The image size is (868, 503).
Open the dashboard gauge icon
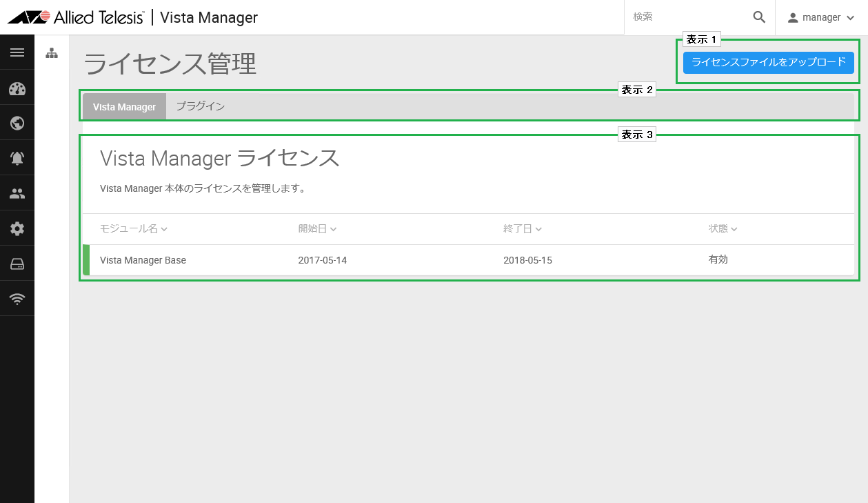click(17, 88)
